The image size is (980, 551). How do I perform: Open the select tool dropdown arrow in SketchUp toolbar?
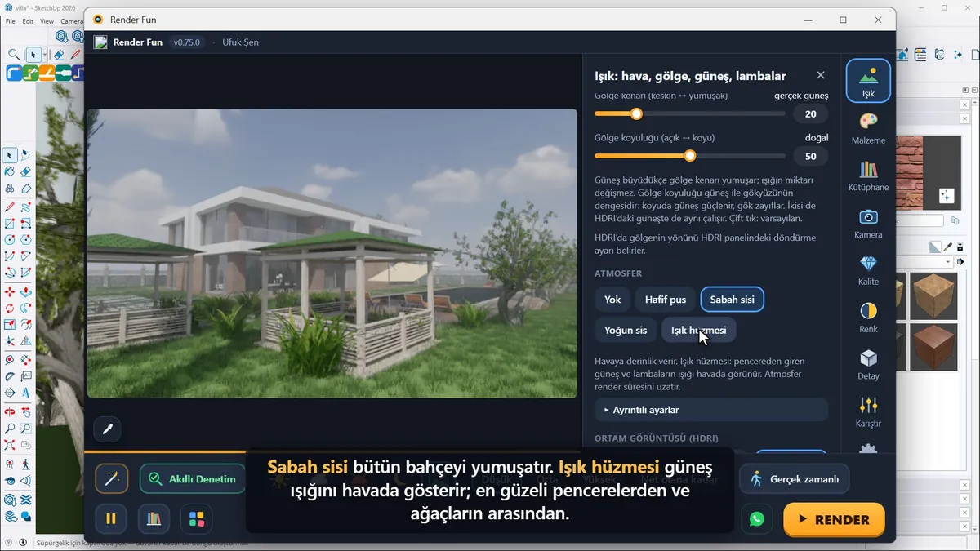pyautogui.click(x=44, y=55)
